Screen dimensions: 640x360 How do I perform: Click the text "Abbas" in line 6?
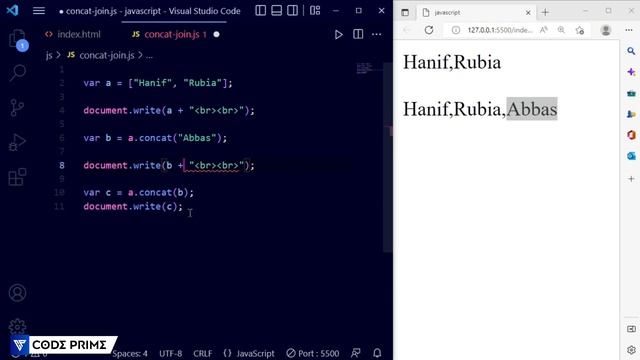tap(196, 138)
